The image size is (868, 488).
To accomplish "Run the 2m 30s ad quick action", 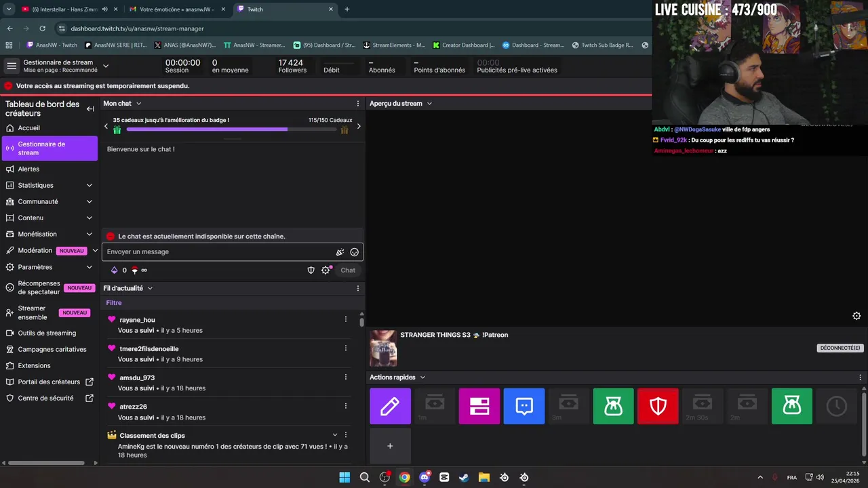I will (x=703, y=406).
